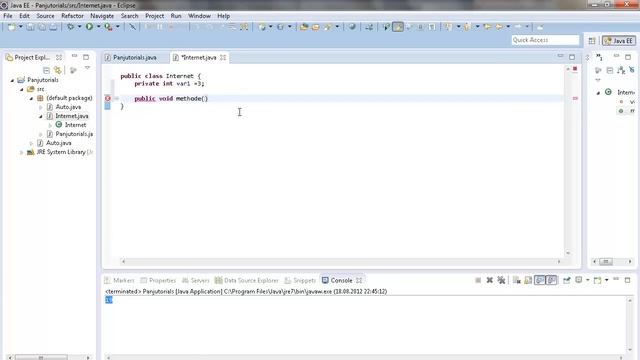Run the program with green Run icon

(x=89, y=27)
